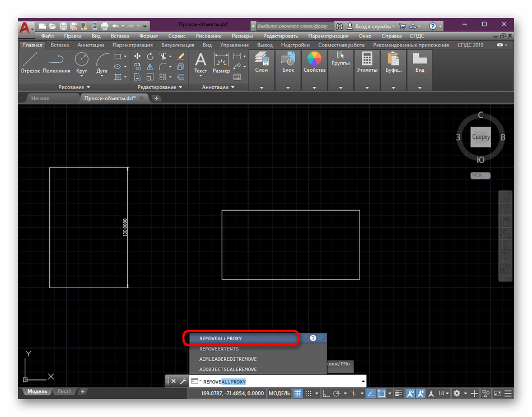Toggle grid display in the status bar
This screenshot has height=417, width=532.
click(298, 393)
